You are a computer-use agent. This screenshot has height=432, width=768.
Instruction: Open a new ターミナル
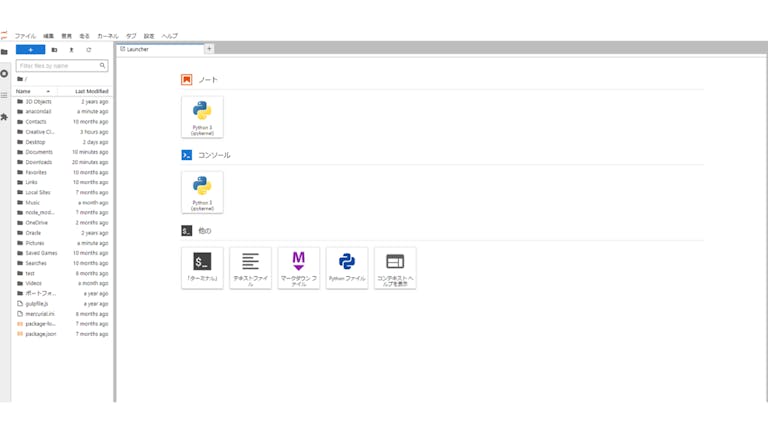[x=202, y=268]
